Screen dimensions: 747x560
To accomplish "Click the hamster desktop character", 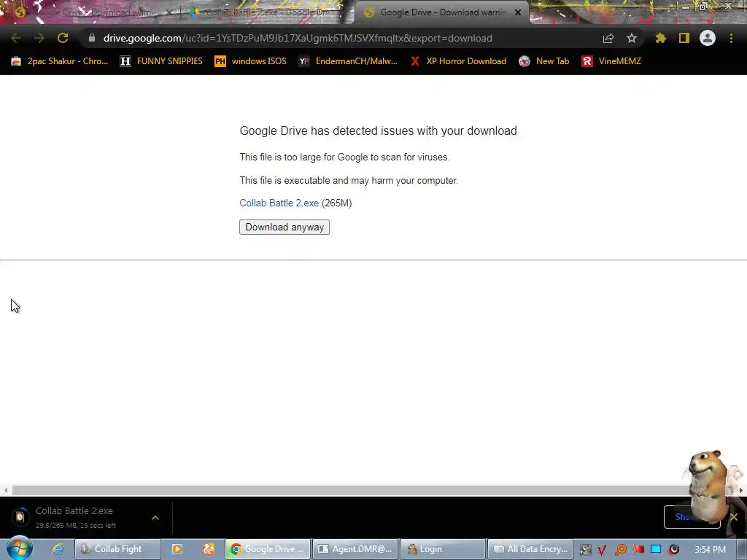I will point(710,486).
